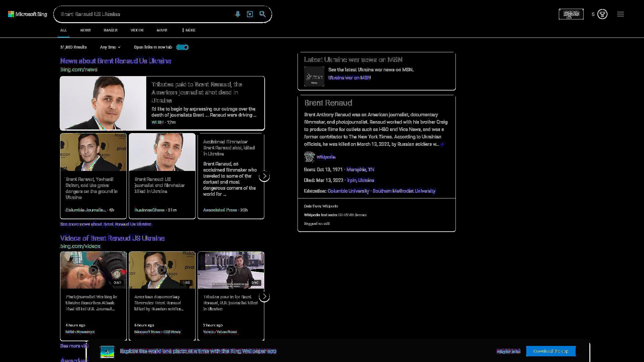The image size is (644, 362).
Task: Click the 'WESH · 12m' source line
Action: (x=163, y=122)
